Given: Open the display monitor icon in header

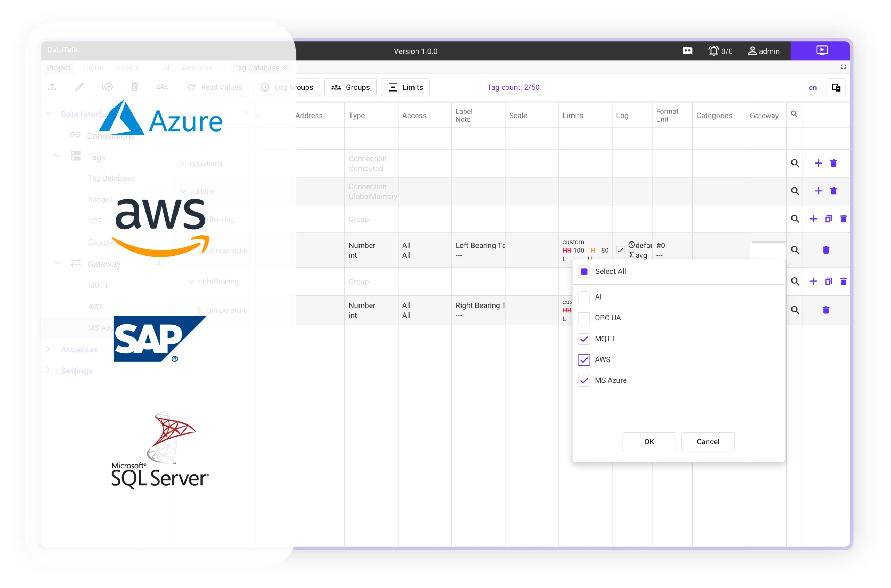Looking at the screenshot, I should (687, 51).
